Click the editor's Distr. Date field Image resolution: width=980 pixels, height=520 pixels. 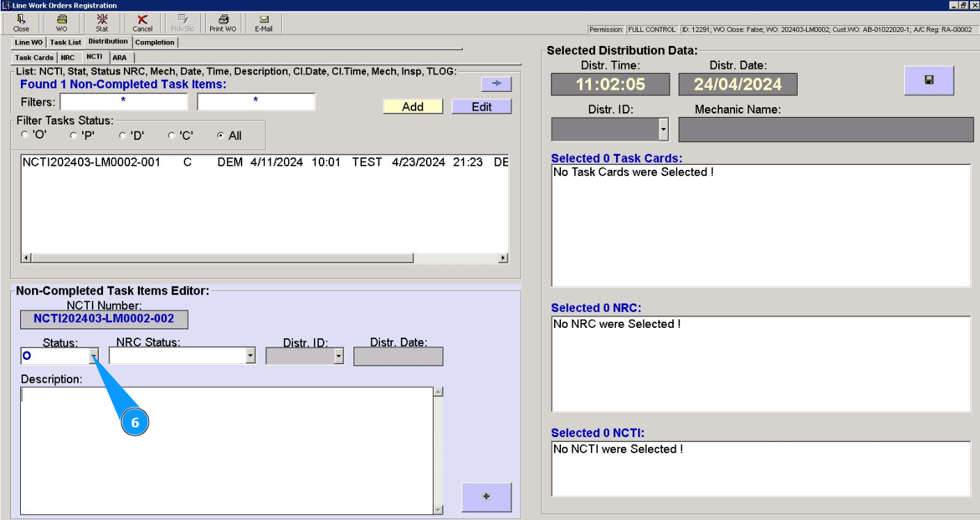(x=398, y=356)
